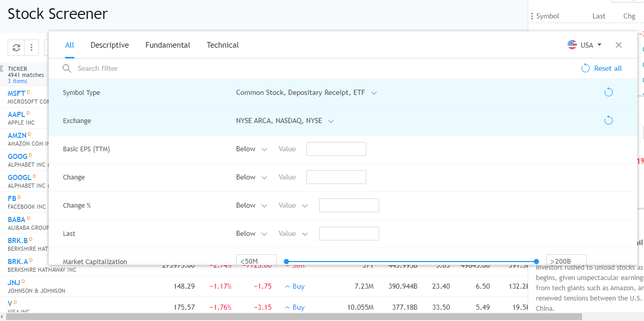Click the Buy rating arrow for JNJ
This screenshot has height=321, width=644.
[287, 286]
